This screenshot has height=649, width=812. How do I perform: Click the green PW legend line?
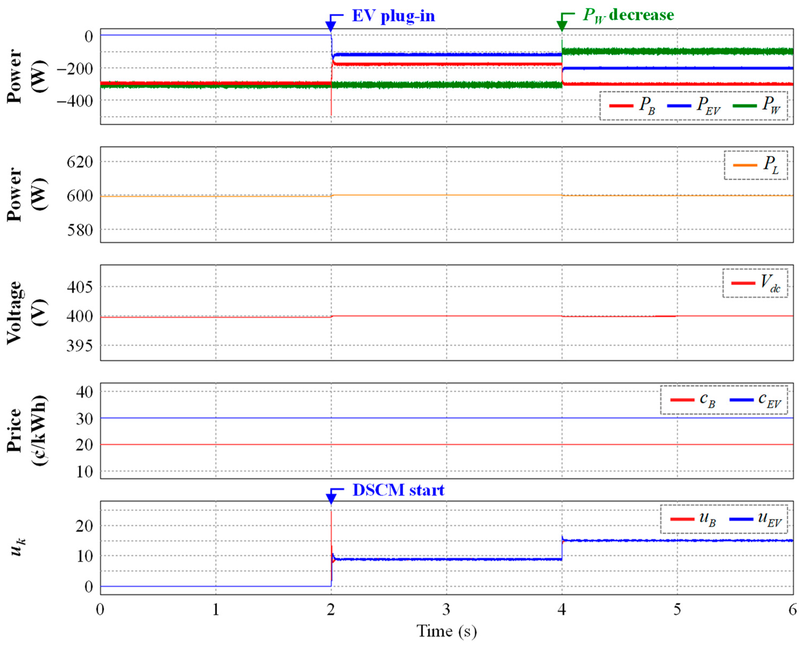(745, 106)
